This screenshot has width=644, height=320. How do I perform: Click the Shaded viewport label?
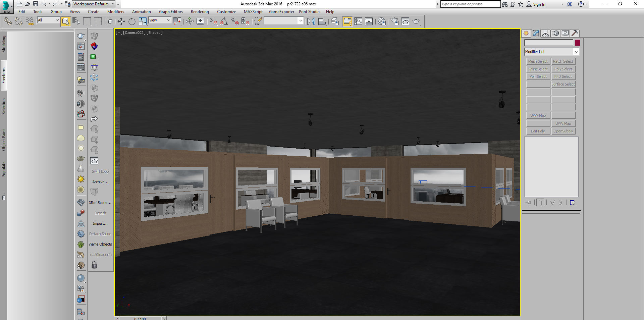[x=155, y=33]
